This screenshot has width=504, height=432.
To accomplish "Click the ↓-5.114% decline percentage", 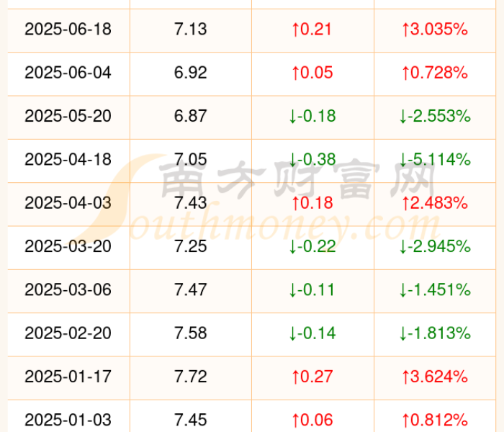I will 435,159.
